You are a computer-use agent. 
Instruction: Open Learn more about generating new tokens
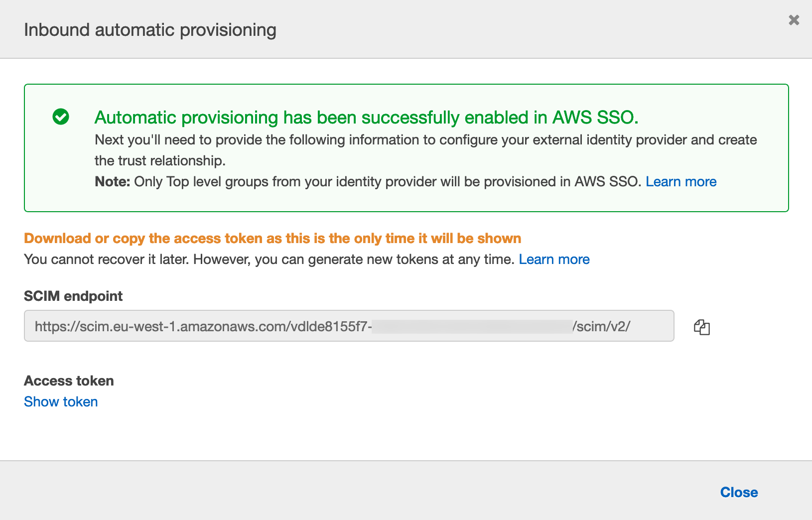pos(554,260)
